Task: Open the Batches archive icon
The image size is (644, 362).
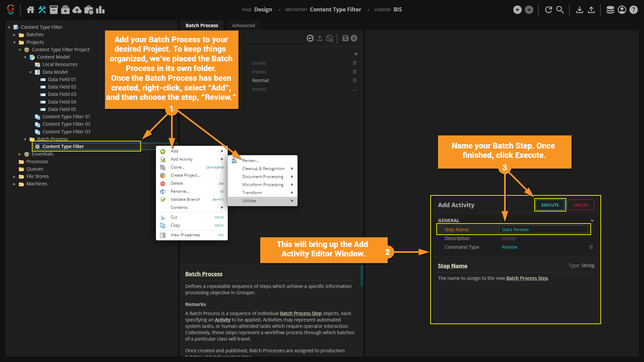Action: tap(54, 10)
